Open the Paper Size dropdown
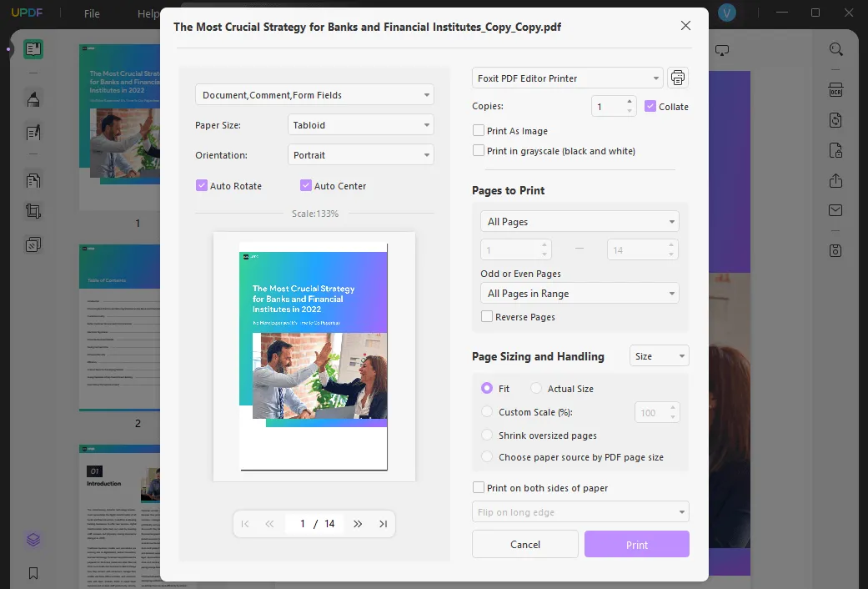Viewport: 868px width, 589px height. click(360, 123)
